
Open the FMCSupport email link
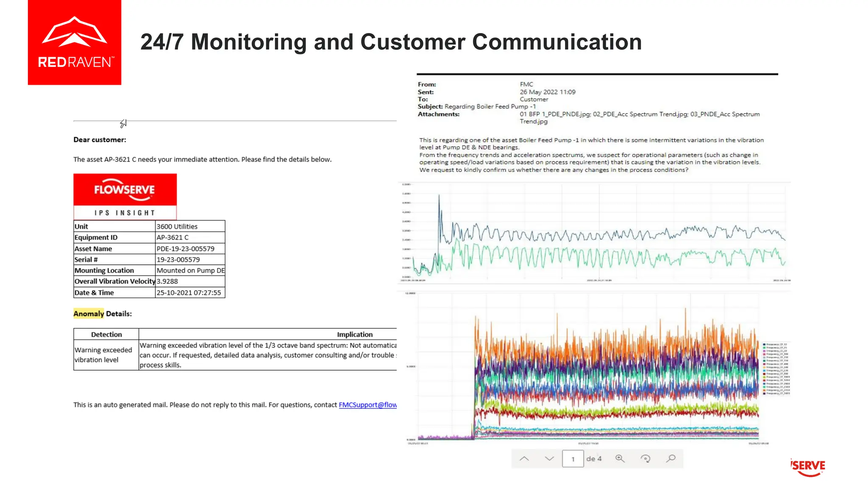[x=367, y=405]
